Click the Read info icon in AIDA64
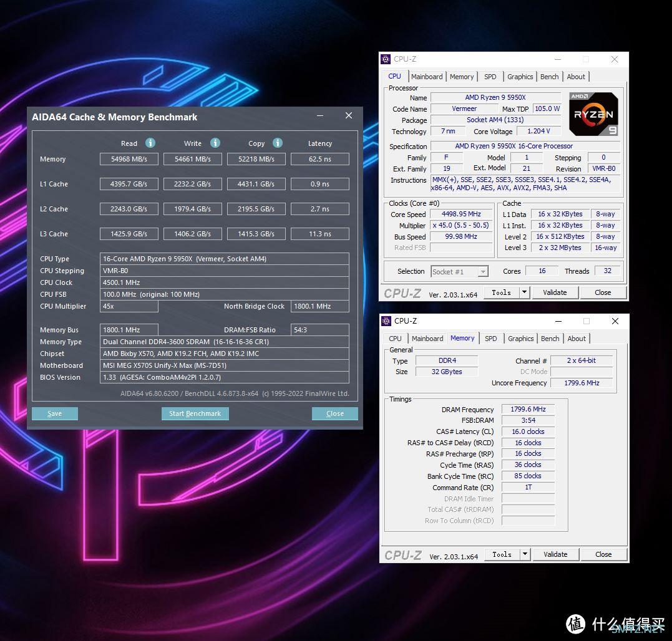The height and width of the screenshot is (641, 672). point(150,143)
